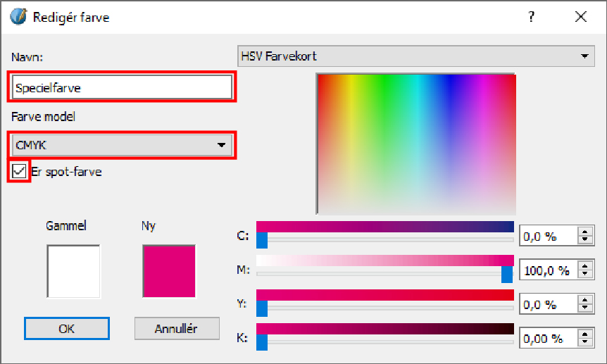The height and width of the screenshot is (364, 607).
Task: Click the C cyan slider handle
Action: tap(262, 241)
